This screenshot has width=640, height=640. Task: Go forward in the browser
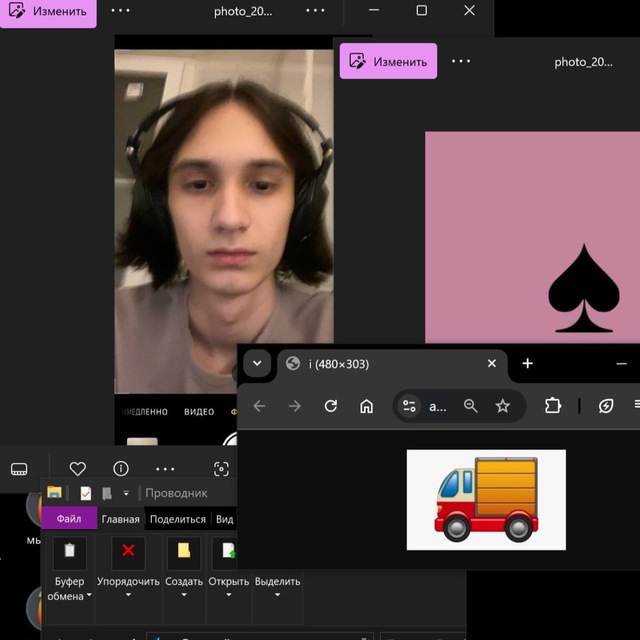tap(295, 406)
